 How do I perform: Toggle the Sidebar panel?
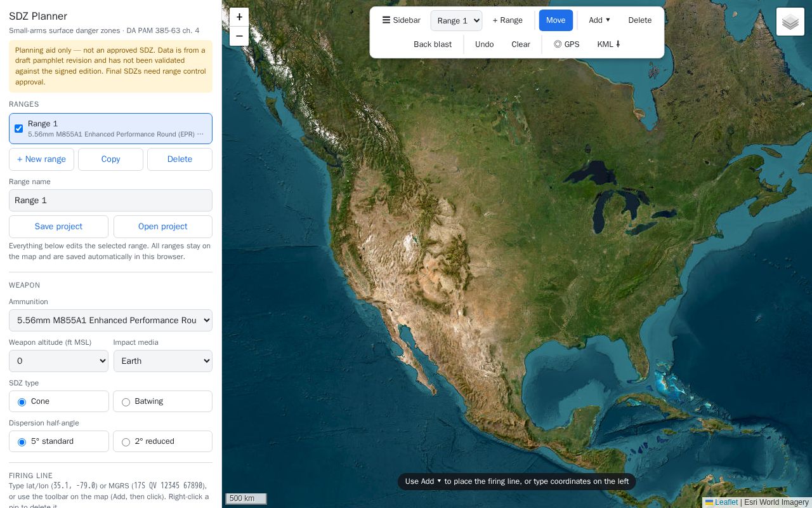[x=401, y=20]
